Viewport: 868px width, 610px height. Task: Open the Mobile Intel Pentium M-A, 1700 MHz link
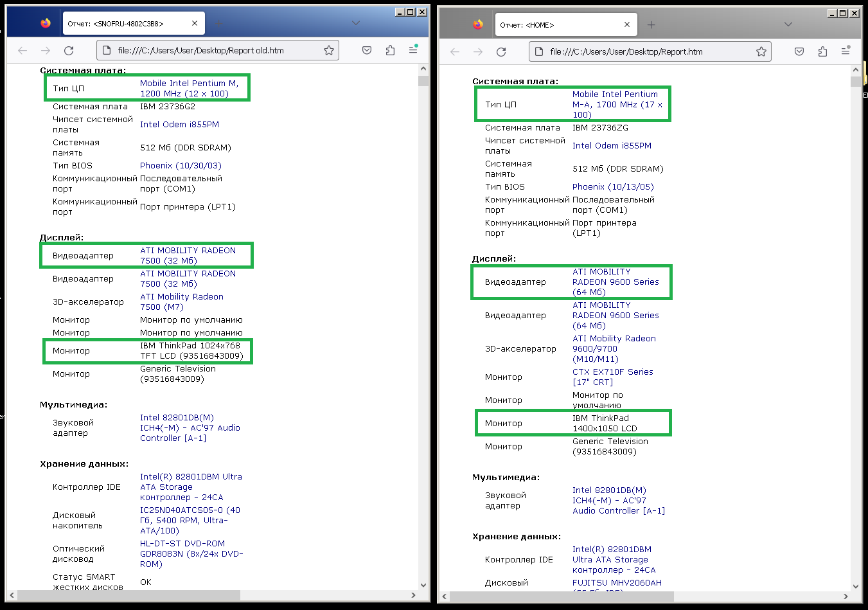[x=617, y=104]
